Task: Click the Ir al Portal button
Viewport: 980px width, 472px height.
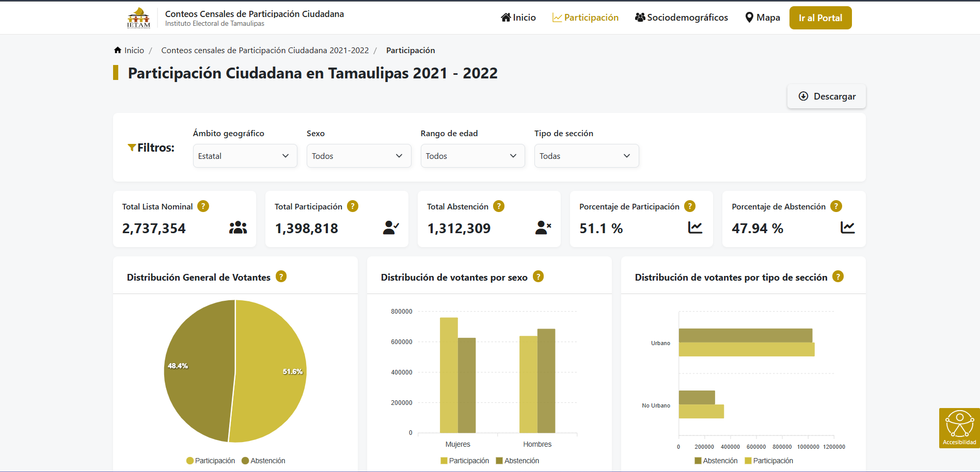Action: point(820,17)
